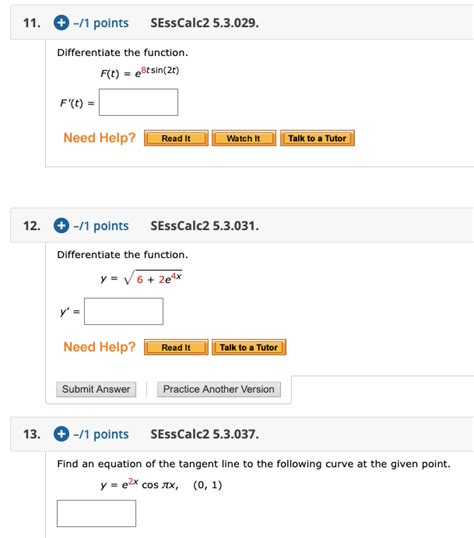Click the Need Help? label in question 12
Viewport: 474px width, 538px height.
tap(100, 347)
